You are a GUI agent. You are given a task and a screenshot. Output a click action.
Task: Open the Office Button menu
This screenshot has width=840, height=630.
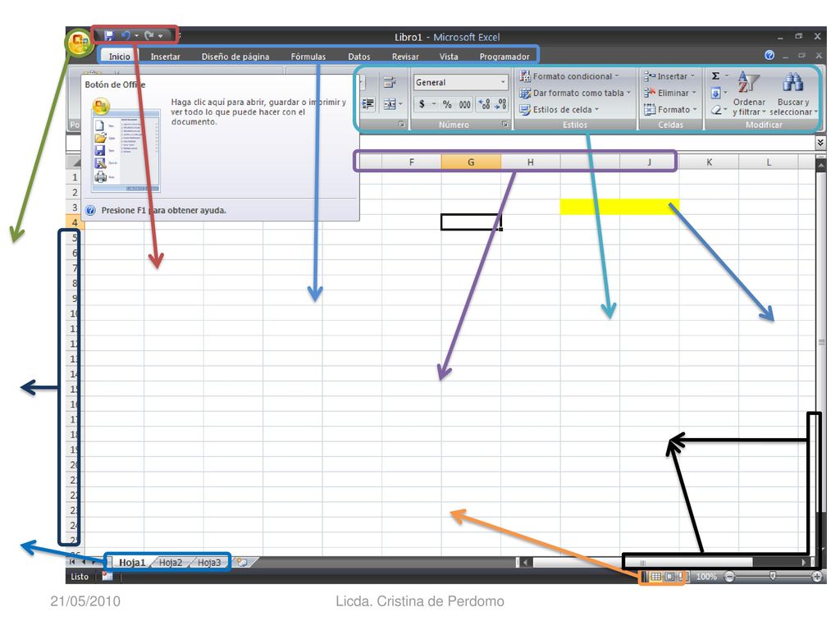pyautogui.click(x=80, y=43)
